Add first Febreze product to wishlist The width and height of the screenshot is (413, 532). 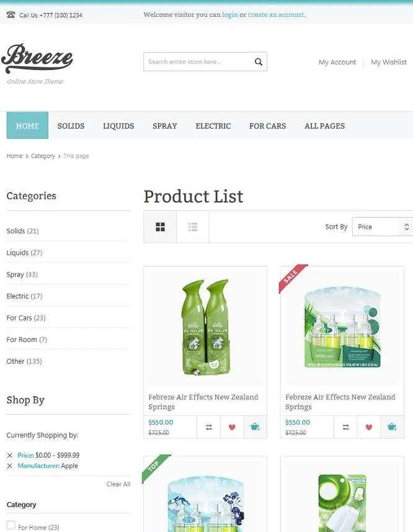232,427
